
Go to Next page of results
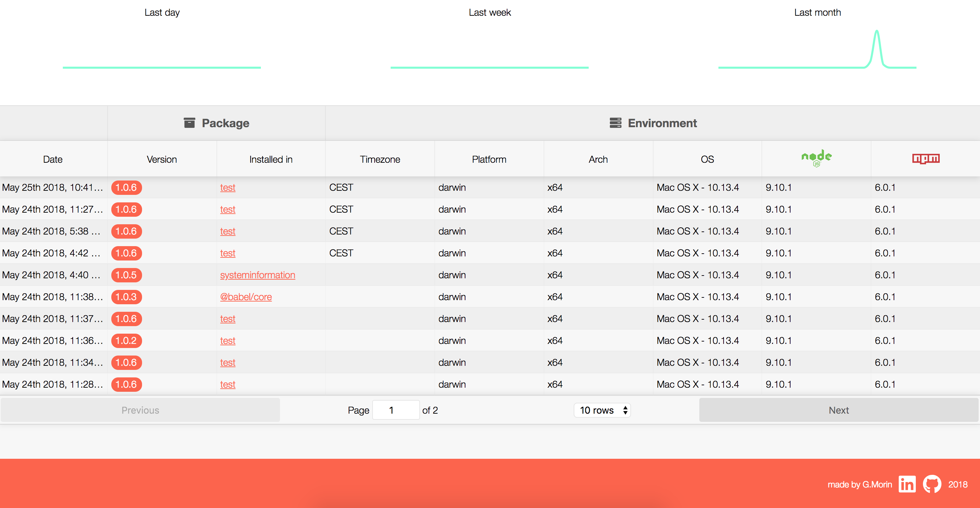click(x=839, y=410)
